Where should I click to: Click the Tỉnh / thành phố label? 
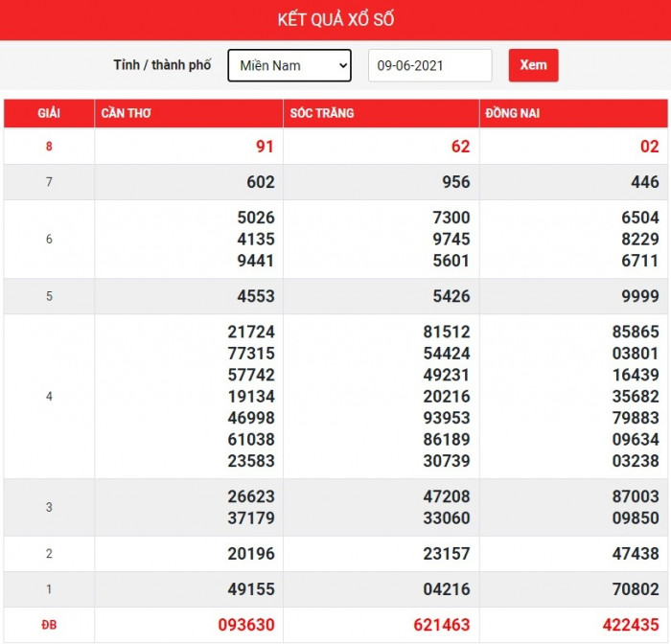click(x=162, y=65)
